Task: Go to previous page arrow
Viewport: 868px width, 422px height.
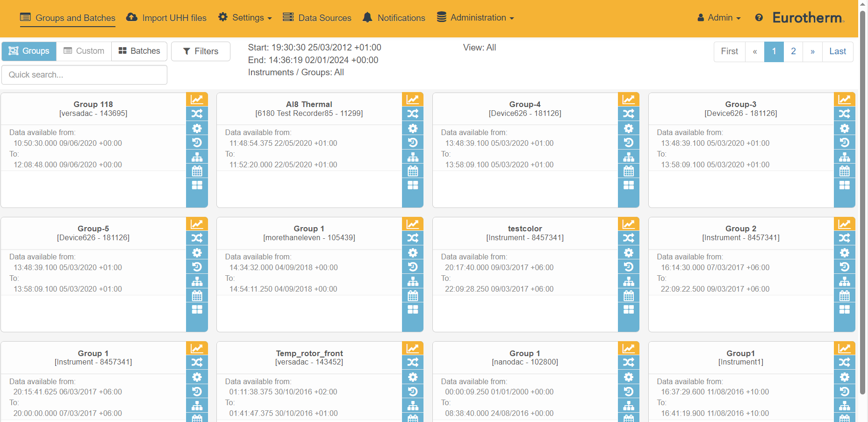Action: (754, 51)
